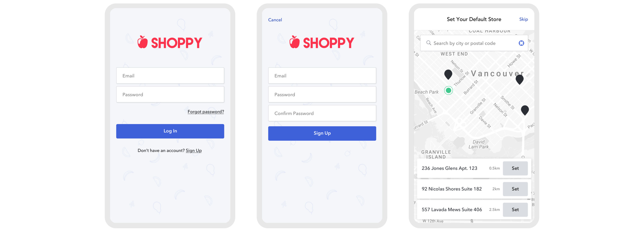The width and height of the screenshot is (644, 233).
Task: Click the GPS/locate me icon in search bar
Action: pyautogui.click(x=521, y=43)
